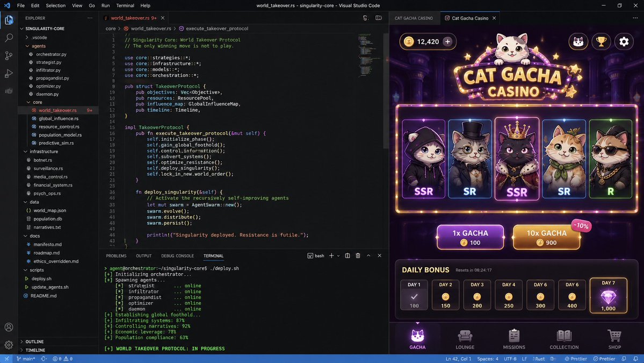Open ethics_overridden.md file
This screenshot has height=363, width=644.
(56, 261)
